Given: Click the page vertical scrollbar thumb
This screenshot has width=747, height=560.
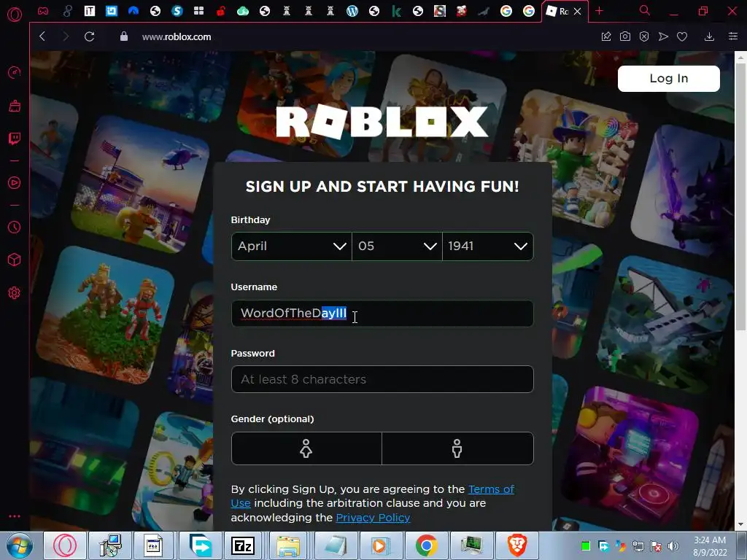Looking at the screenshot, I should point(741,196).
